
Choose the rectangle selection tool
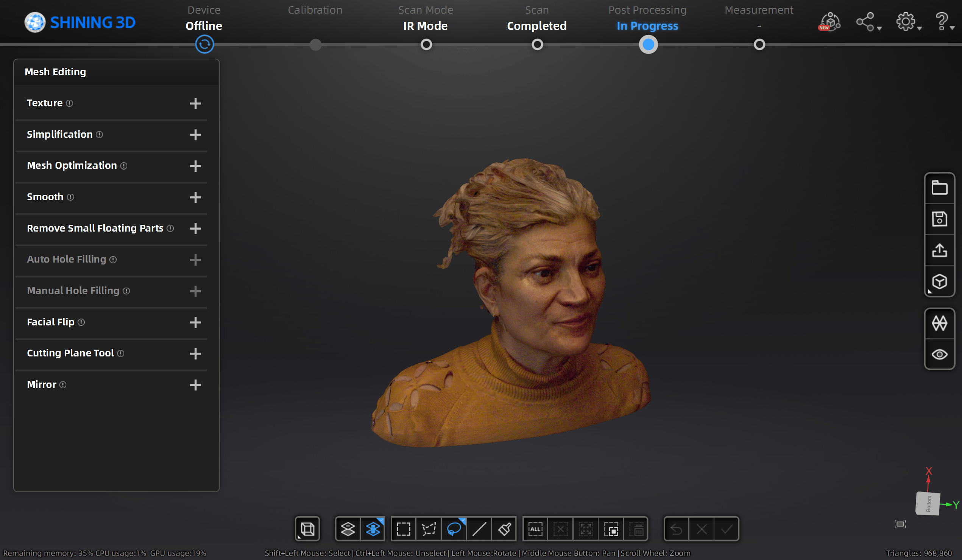(x=404, y=529)
